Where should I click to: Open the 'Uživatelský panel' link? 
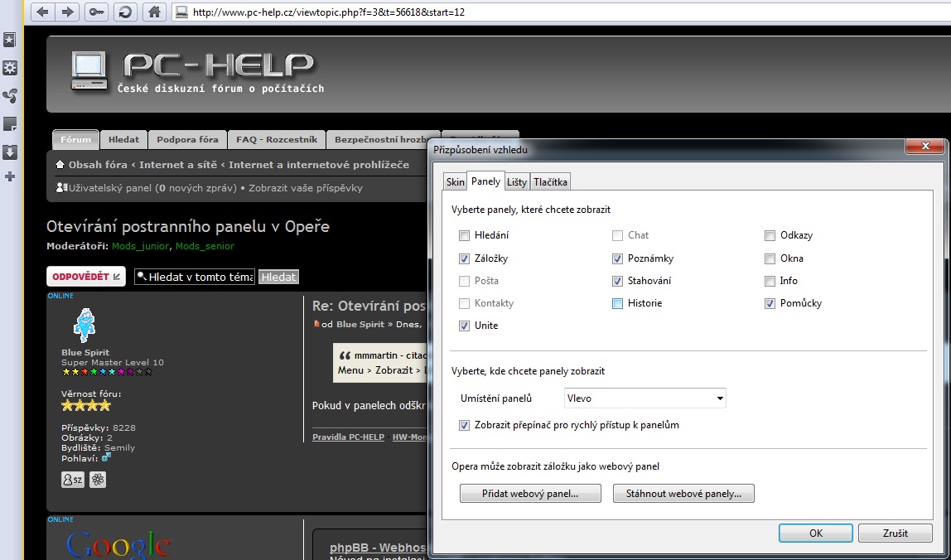coord(109,188)
